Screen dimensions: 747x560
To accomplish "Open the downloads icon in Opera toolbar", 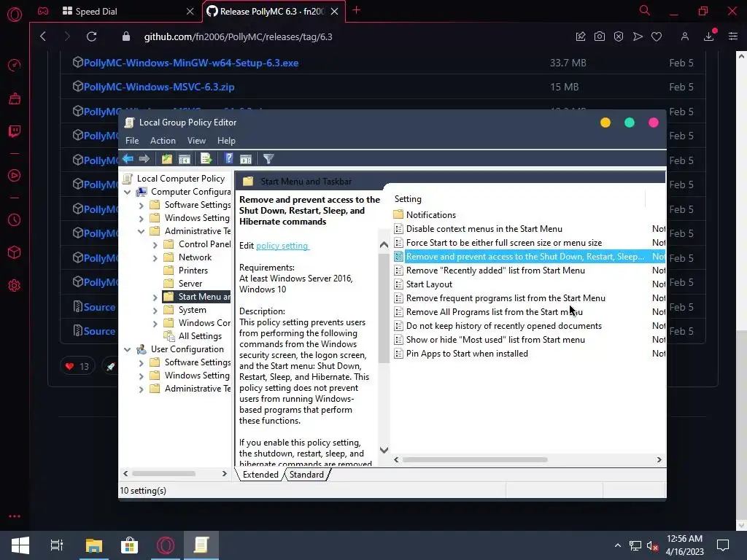I will (x=709, y=36).
